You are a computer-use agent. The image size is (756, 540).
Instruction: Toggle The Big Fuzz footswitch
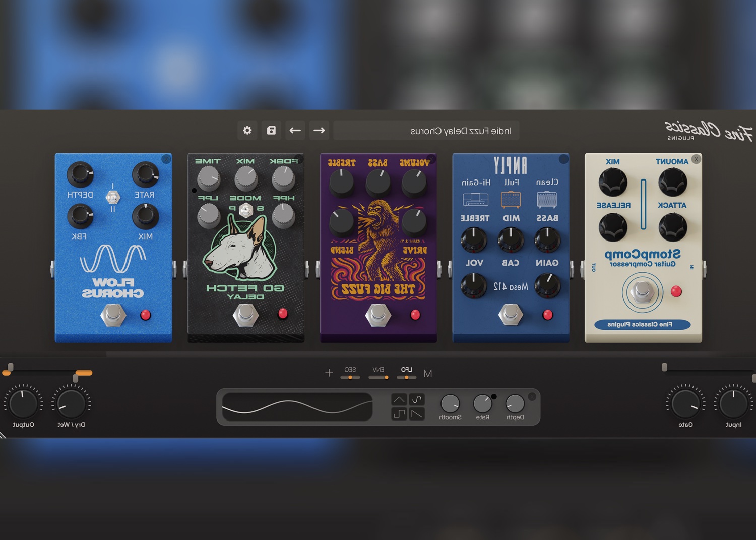point(378,315)
